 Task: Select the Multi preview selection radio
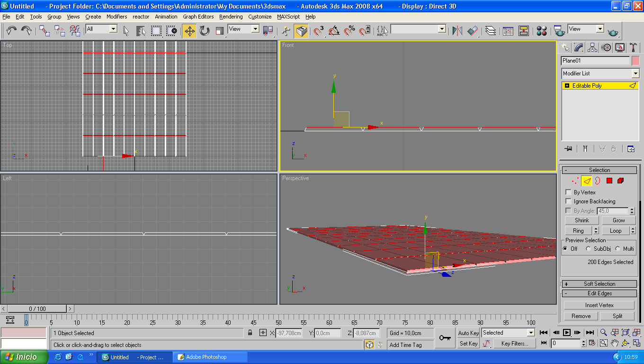[618, 249]
